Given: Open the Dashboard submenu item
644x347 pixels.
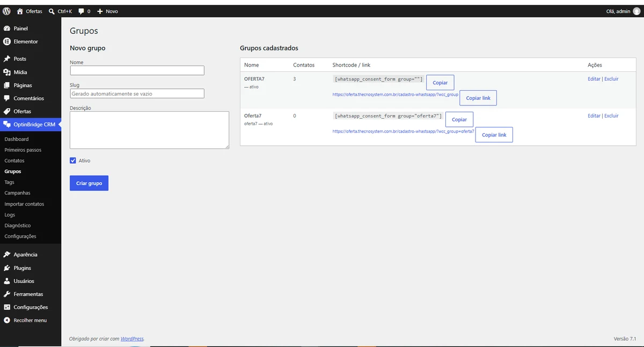Looking at the screenshot, I should [17, 139].
